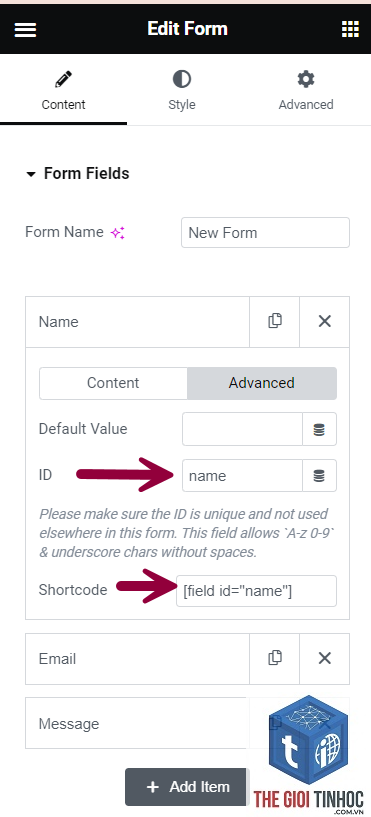Select the Shortcode field text

click(256, 591)
